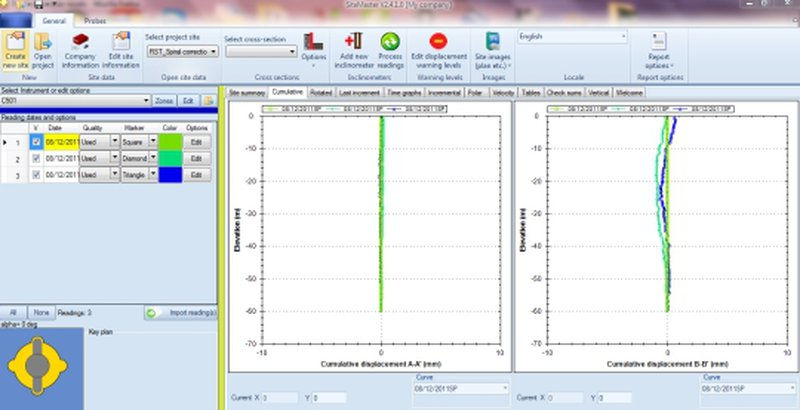
Task: Toggle visibility checkbox for reading 3
Action: [36, 174]
